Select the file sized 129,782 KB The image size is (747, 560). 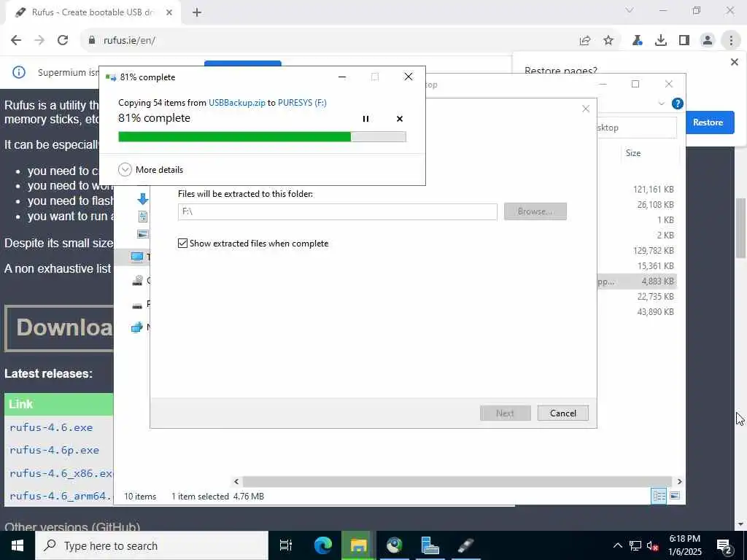pos(653,251)
